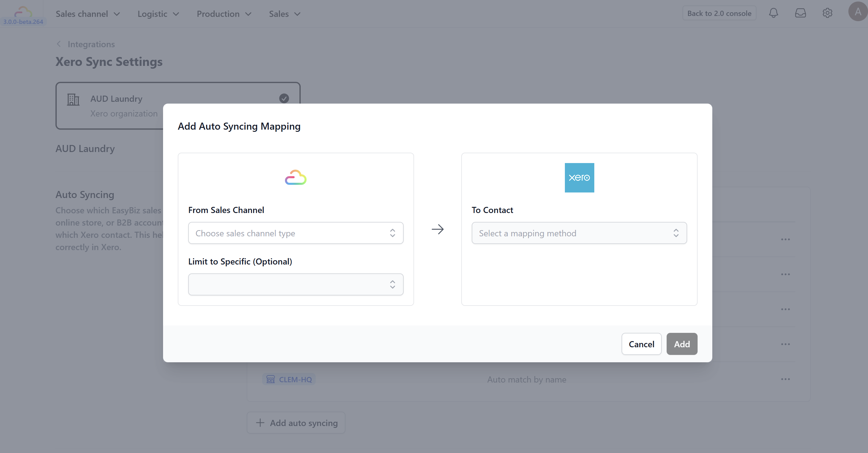Click the Auto match by name text
This screenshot has height=453, width=868.
coord(526,379)
